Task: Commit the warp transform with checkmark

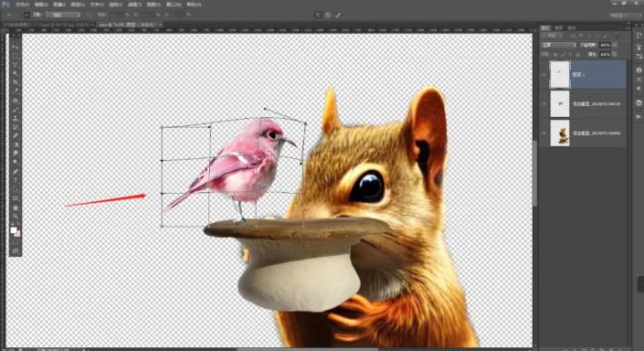Action: pyautogui.click(x=338, y=16)
